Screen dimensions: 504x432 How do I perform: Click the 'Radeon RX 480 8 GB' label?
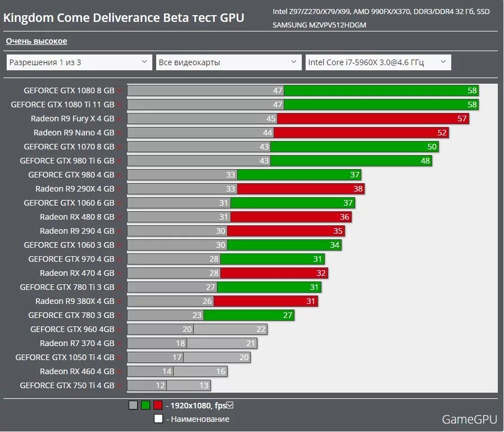(x=77, y=217)
